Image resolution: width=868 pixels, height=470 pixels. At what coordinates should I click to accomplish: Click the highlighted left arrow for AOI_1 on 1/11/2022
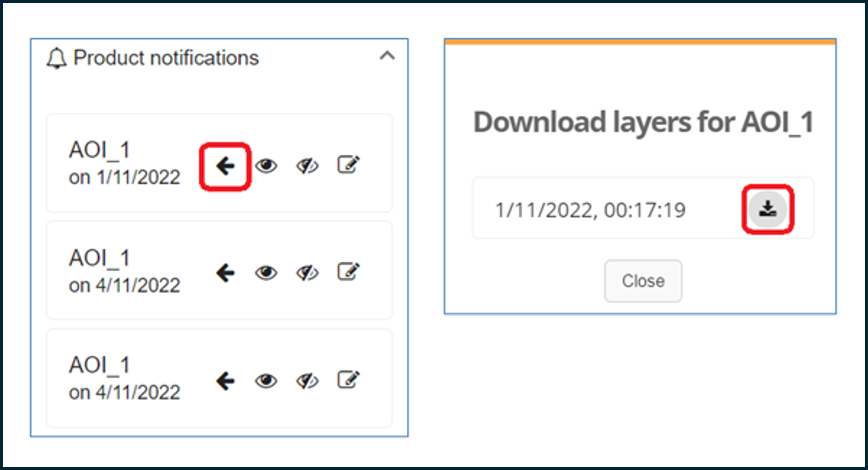tap(225, 166)
